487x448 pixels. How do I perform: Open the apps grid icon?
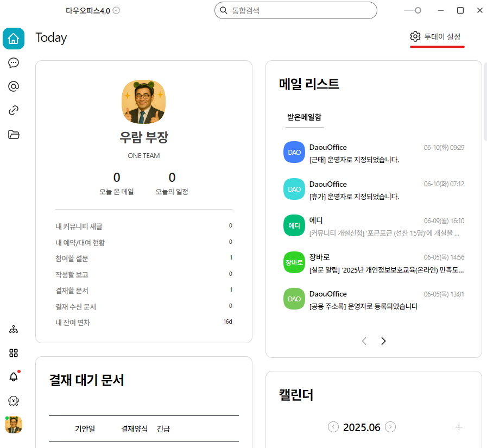pos(14,353)
